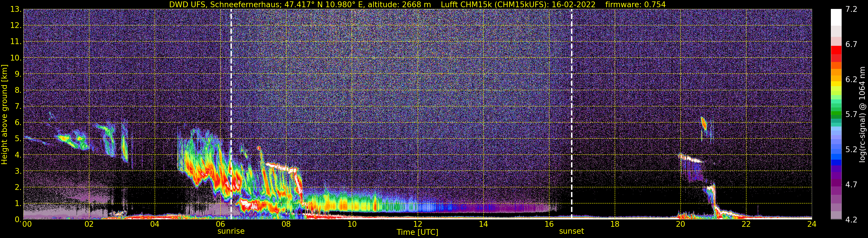This screenshot has height=238, width=868.
Task: Click the '06' time axis tick label
Action: coord(220,224)
